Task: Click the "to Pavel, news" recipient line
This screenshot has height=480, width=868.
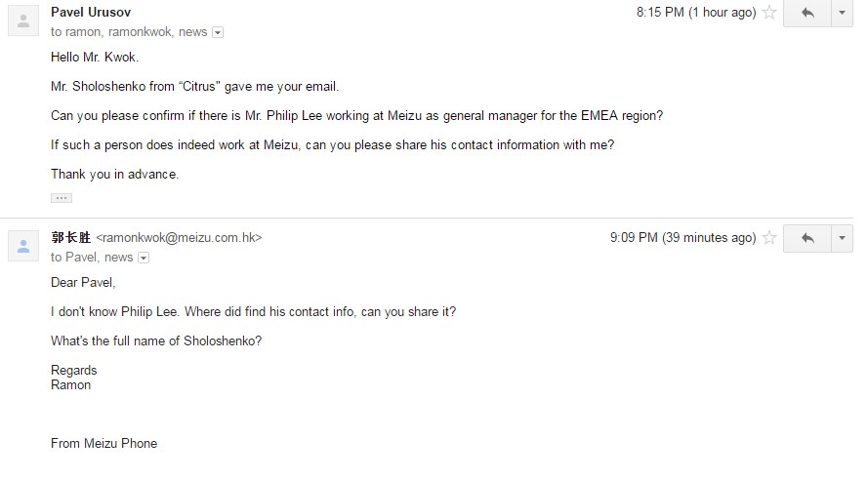Action: [92, 258]
